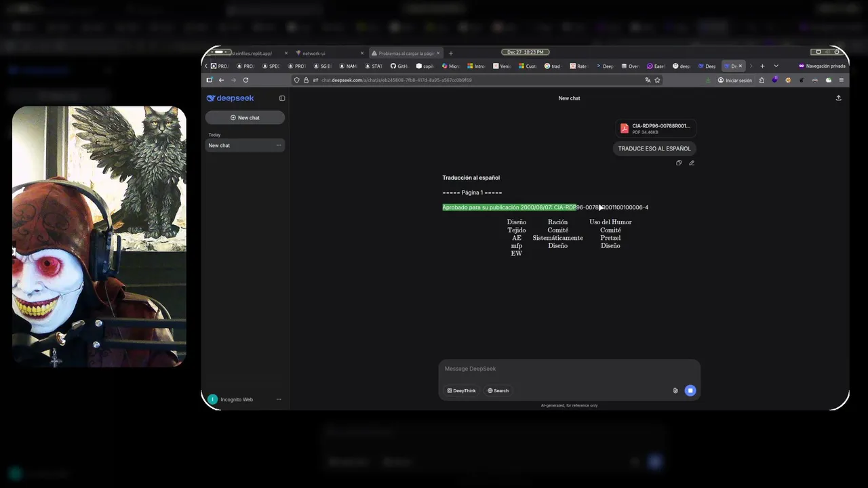Screen dimensions: 868x488
Task: Click the 'Uso del Humor' text
Action: [x=610, y=222]
